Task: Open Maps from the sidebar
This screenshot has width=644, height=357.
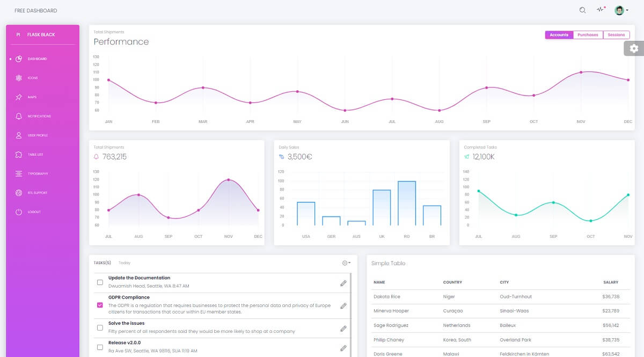Action: 33,97
